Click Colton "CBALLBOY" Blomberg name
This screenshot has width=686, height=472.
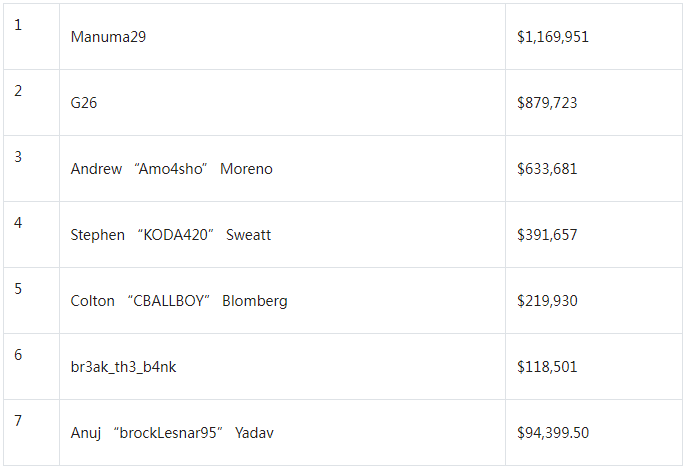[x=179, y=301]
